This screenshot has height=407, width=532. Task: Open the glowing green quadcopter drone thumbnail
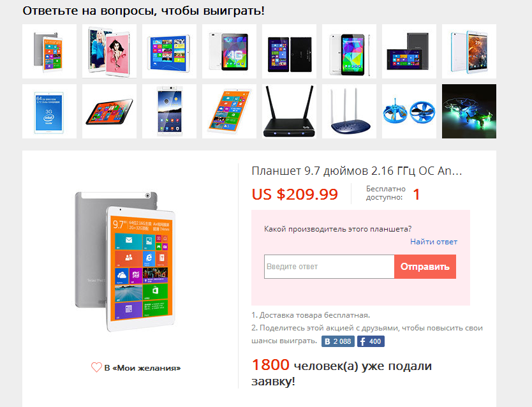click(x=469, y=111)
